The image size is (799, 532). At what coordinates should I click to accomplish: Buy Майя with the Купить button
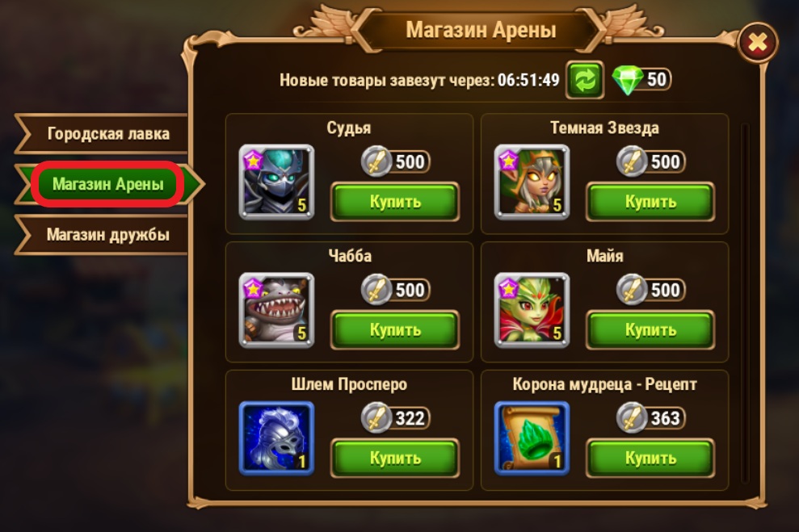click(x=650, y=330)
